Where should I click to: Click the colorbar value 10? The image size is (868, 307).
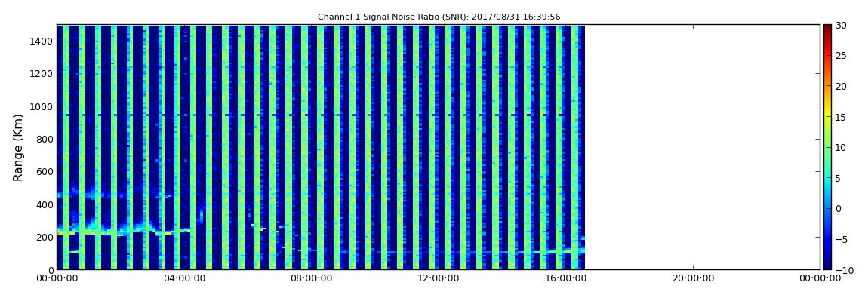pos(842,147)
